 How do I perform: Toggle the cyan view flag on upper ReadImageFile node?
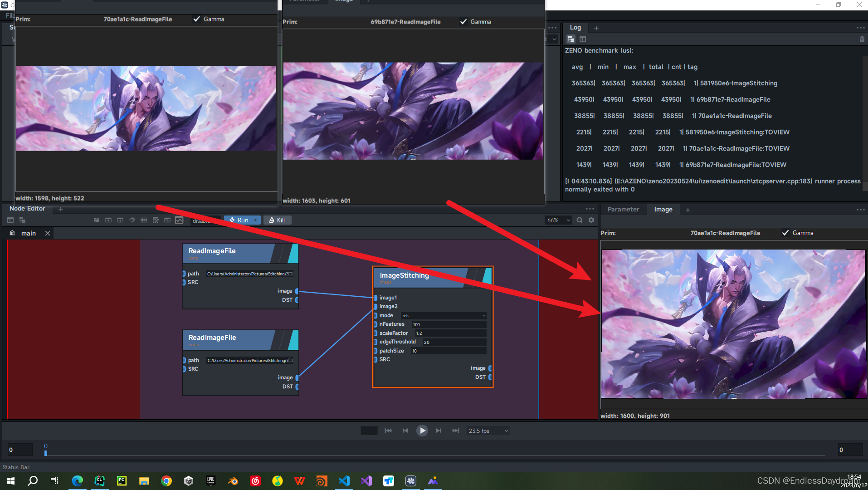[293, 253]
